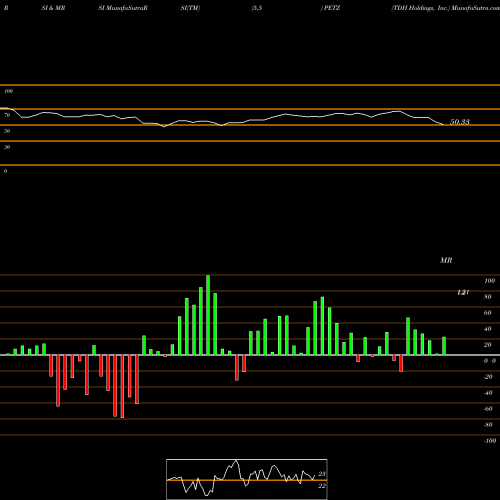
Task: Click the RSI 30 level label
Action: (7, 147)
